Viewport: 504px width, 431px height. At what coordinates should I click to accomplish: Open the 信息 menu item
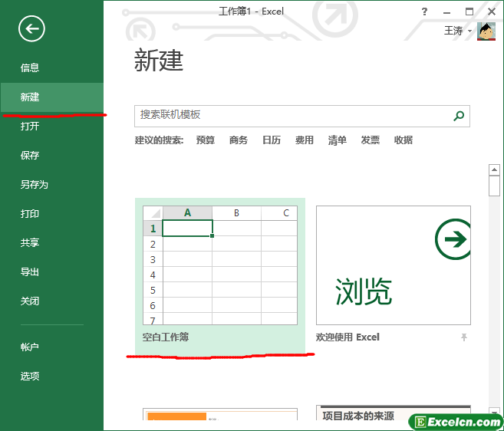click(30, 67)
